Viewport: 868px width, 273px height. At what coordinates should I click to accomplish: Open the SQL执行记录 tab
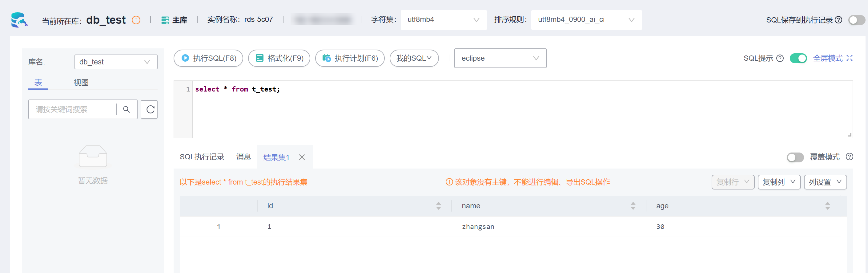[202, 157]
